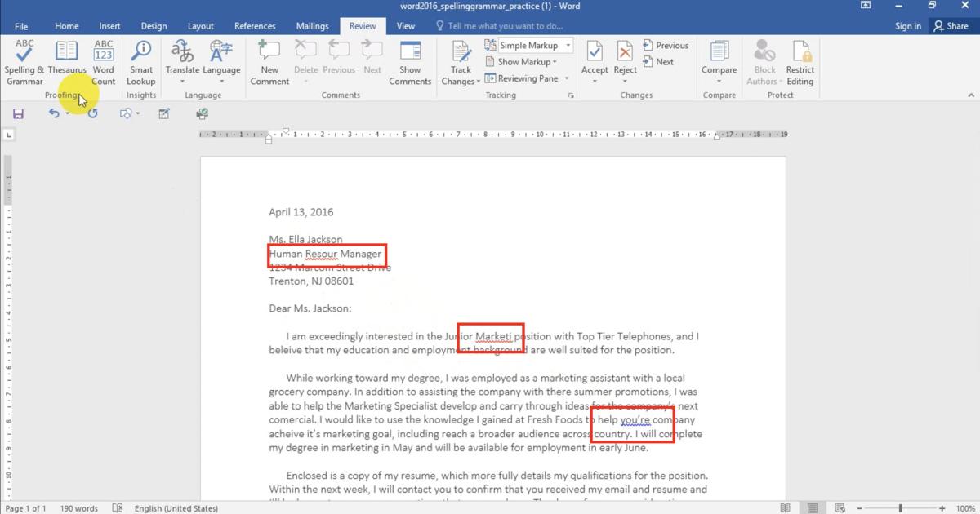The image size is (980, 514).
Task: Jump to Next change in Changes group
Action: [x=658, y=62]
